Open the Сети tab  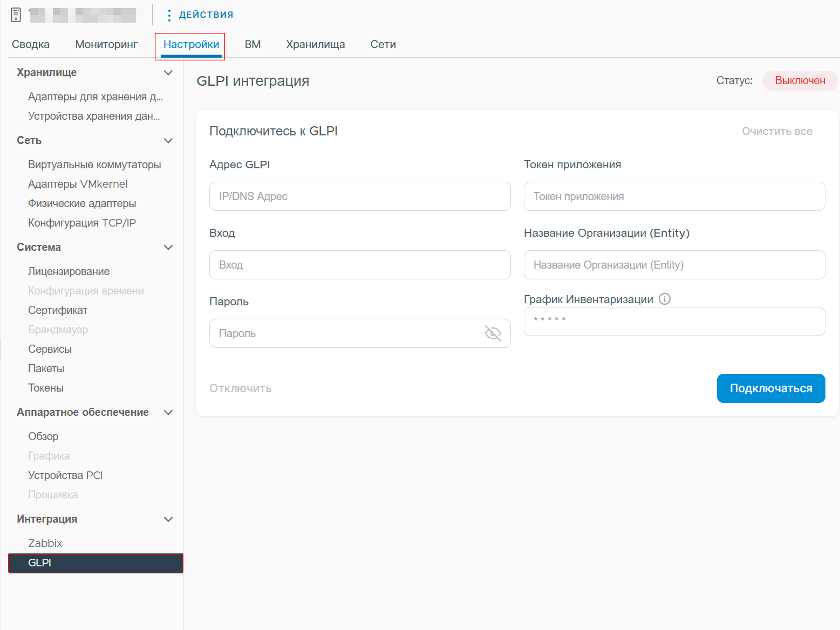point(383,44)
